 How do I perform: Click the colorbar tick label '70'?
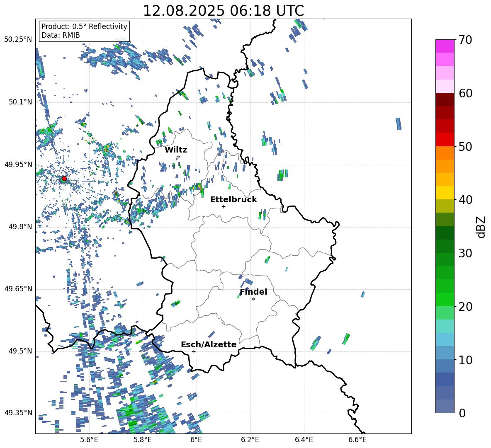[x=466, y=40]
